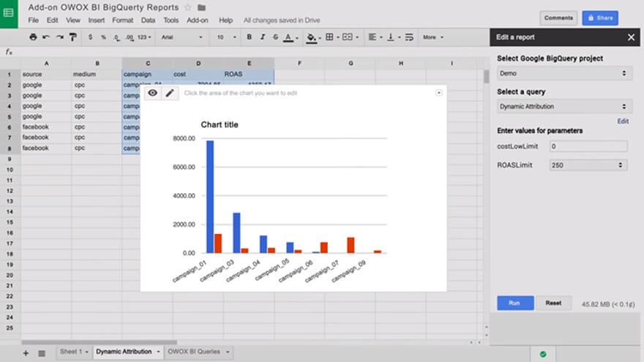Toggle italic formatting
The width and height of the screenshot is (644, 362).
point(263,37)
